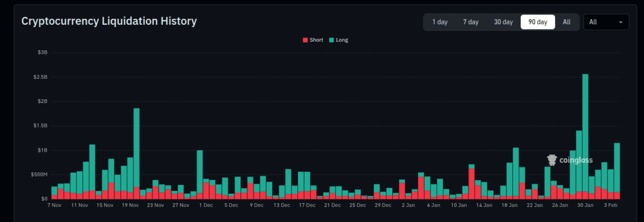
Task: Select the 7 day time range
Action: point(471,22)
